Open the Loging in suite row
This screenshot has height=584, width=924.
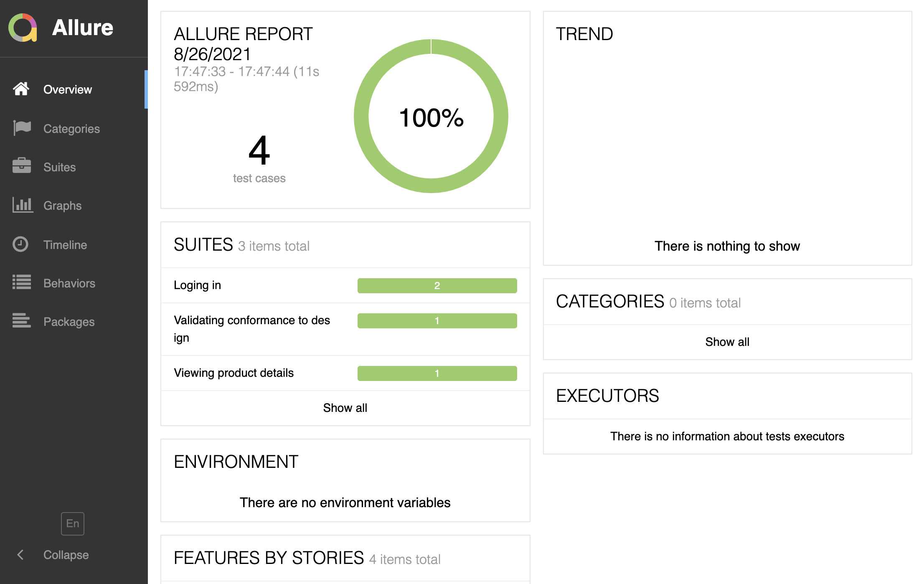[x=345, y=285]
